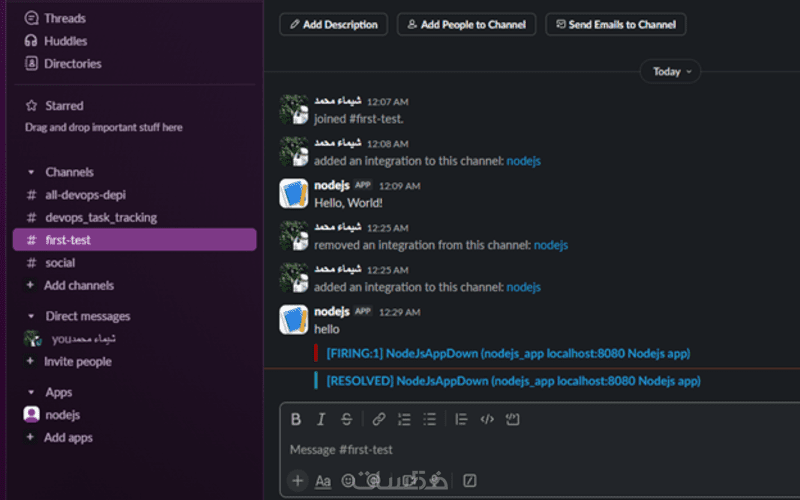The width and height of the screenshot is (800, 500).
Task: Click the Direct messages heading
Action: pos(88,316)
